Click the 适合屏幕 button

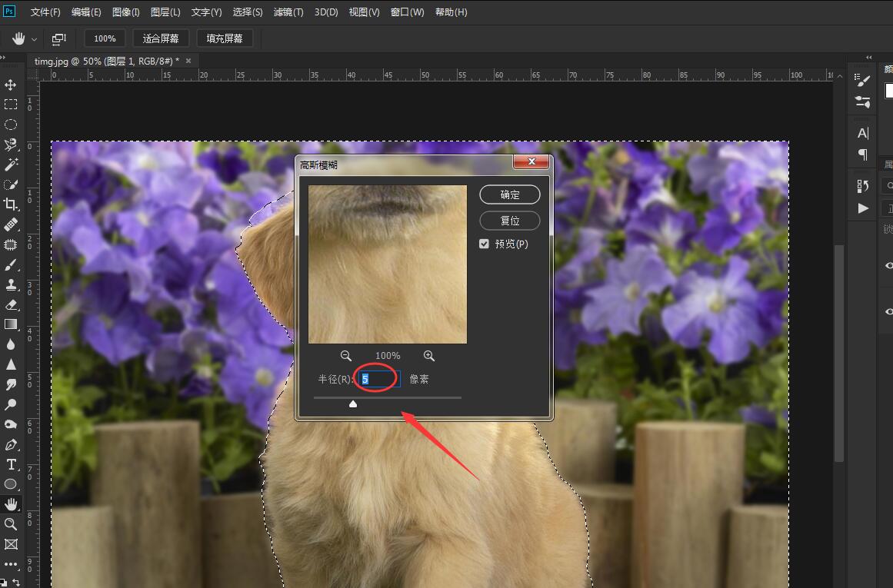coord(161,38)
